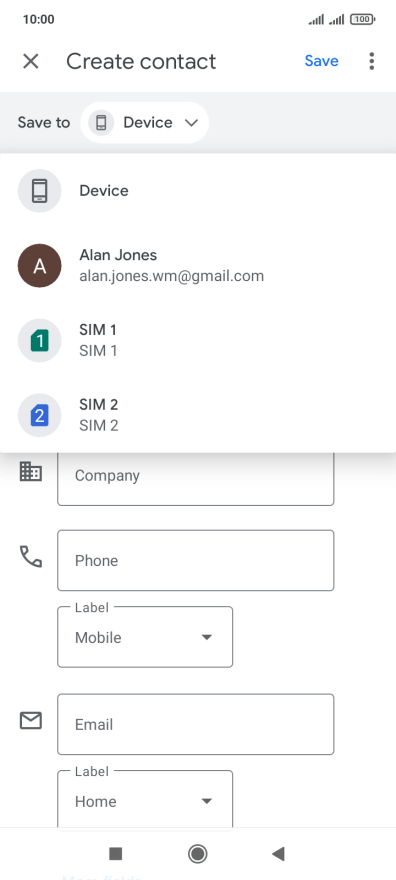Viewport: 396px width, 880px height.
Task: Tap the blue SIM 2 card icon
Action: [x=39, y=415]
